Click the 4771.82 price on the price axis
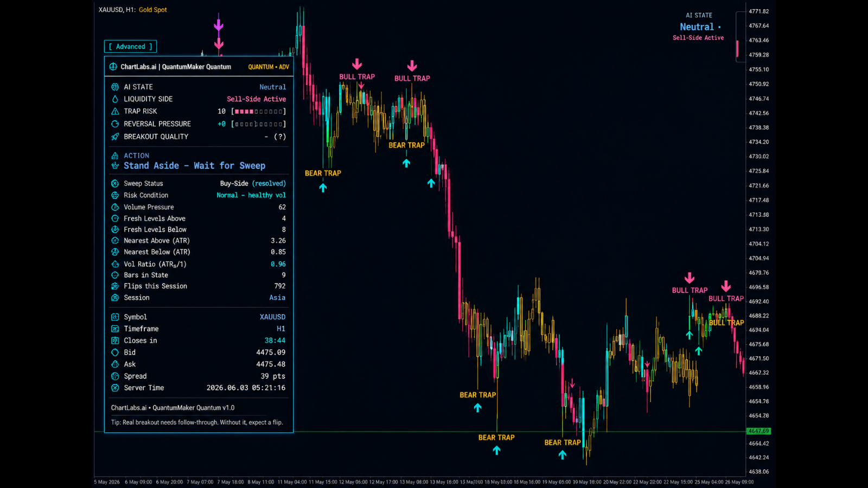The image size is (868, 488). [758, 11]
